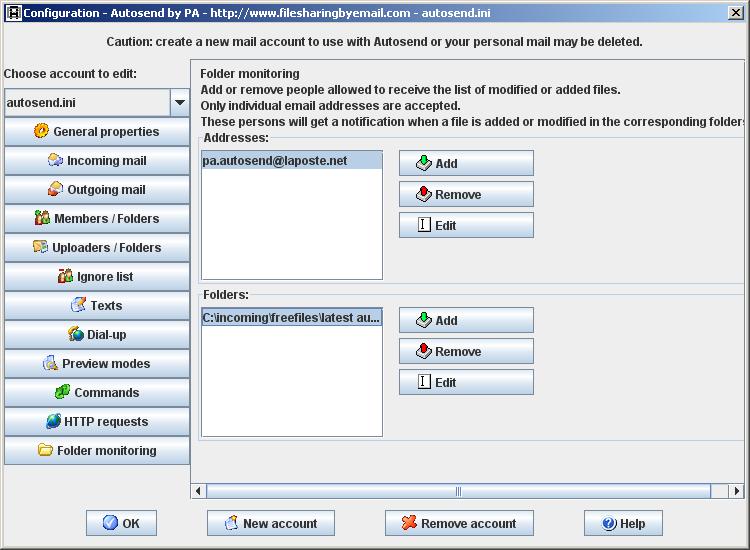Click red arrow icon on Folders Remove
Screen dimensions: 750x550
(x=424, y=351)
